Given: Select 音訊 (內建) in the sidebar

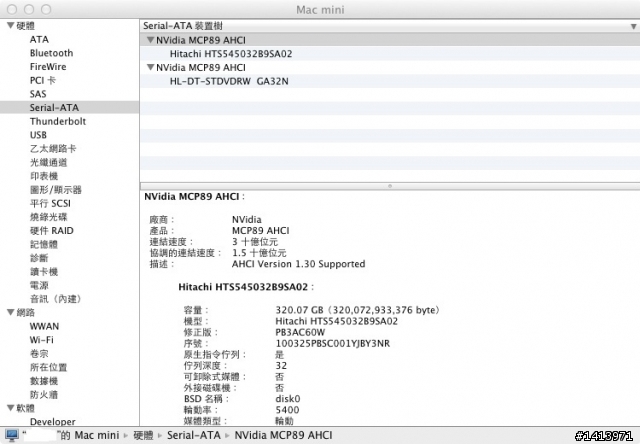Looking at the screenshot, I should [x=56, y=299].
